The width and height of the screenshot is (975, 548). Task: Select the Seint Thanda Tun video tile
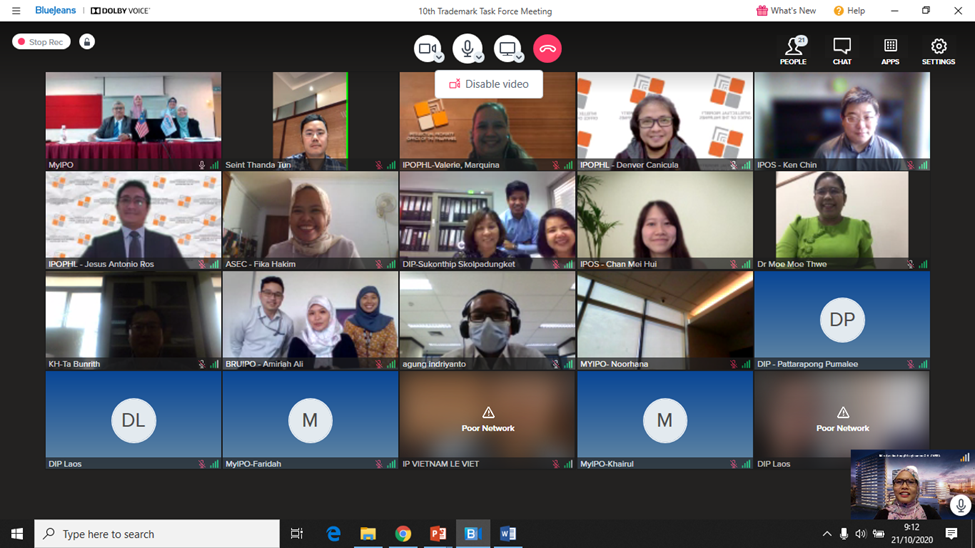click(x=310, y=121)
